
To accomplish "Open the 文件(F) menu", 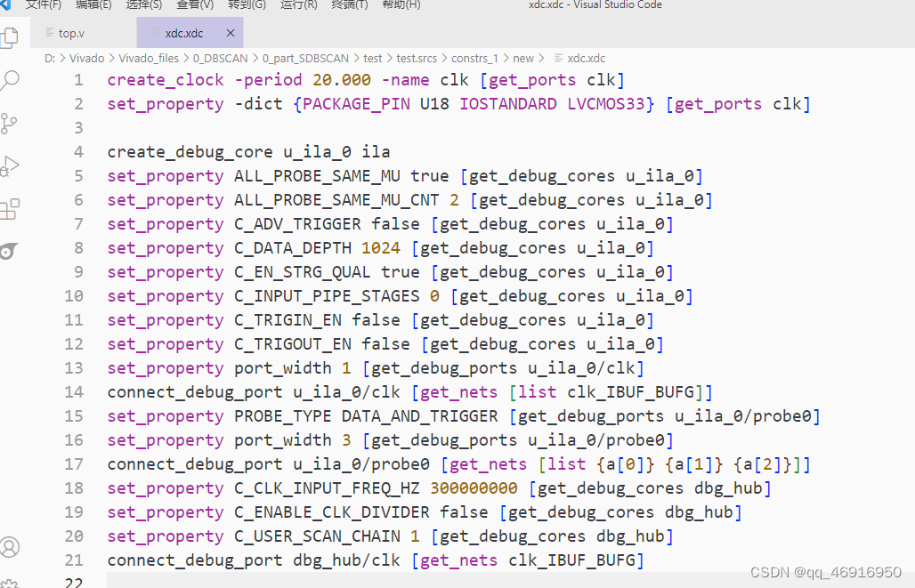I will 42,6.
